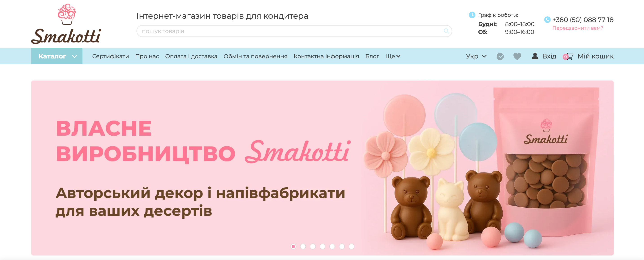
Task: Click the Smakotti logo in header
Action: [66, 24]
